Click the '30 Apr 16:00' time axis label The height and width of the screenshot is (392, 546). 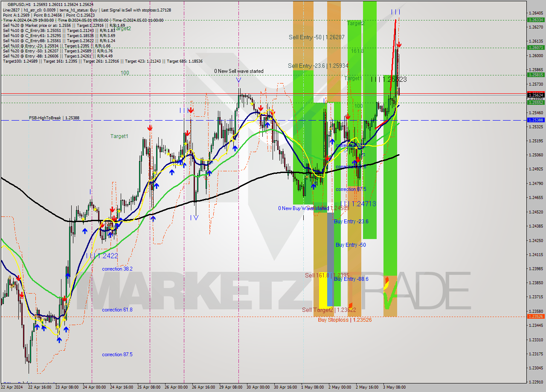285,388
